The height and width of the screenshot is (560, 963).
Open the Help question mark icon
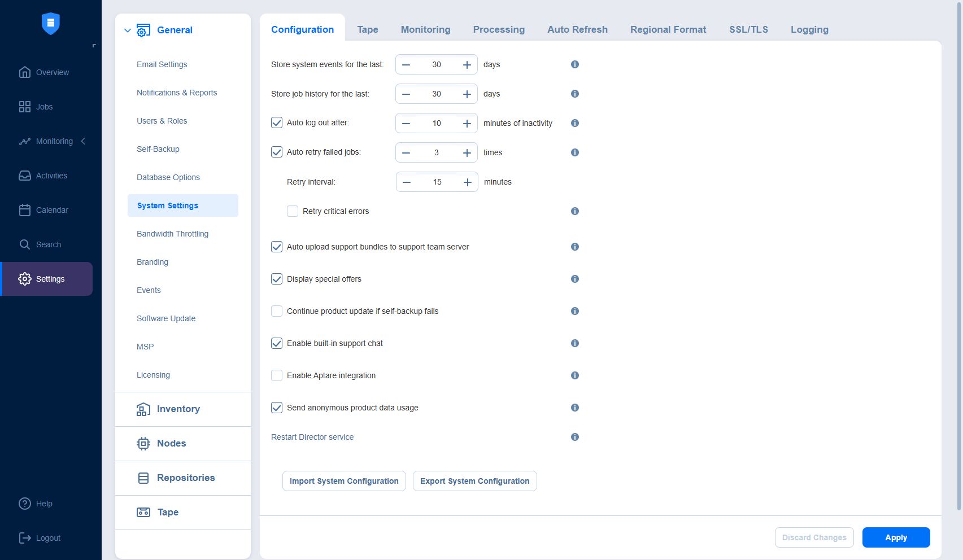pos(25,504)
